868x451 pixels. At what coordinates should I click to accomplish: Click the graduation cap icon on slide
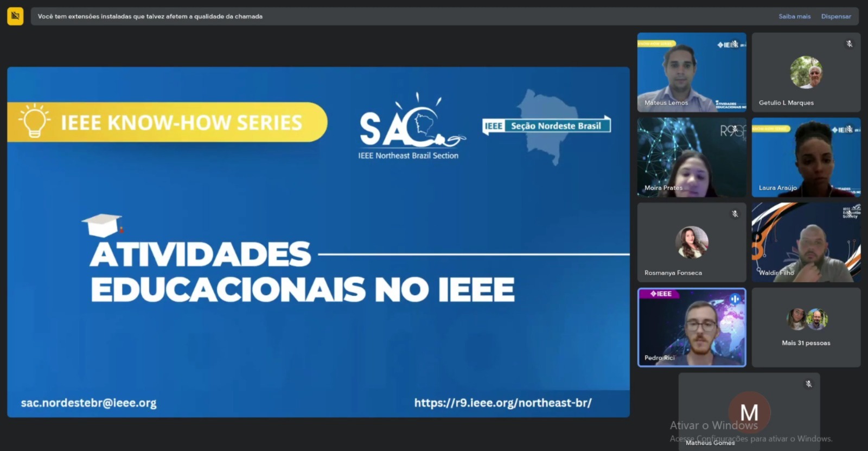point(103,225)
